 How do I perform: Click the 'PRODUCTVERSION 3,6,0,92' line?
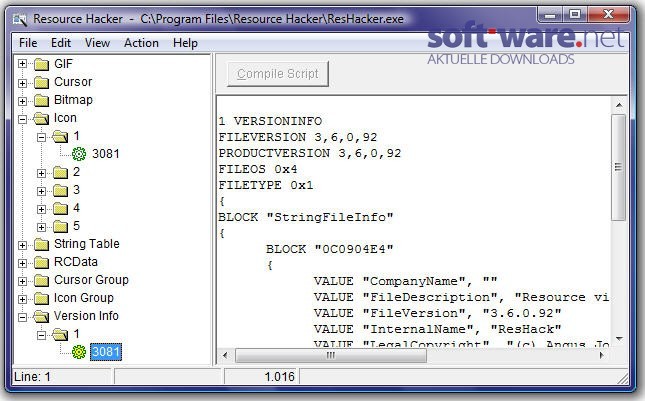pyautogui.click(x=309, y=153)
